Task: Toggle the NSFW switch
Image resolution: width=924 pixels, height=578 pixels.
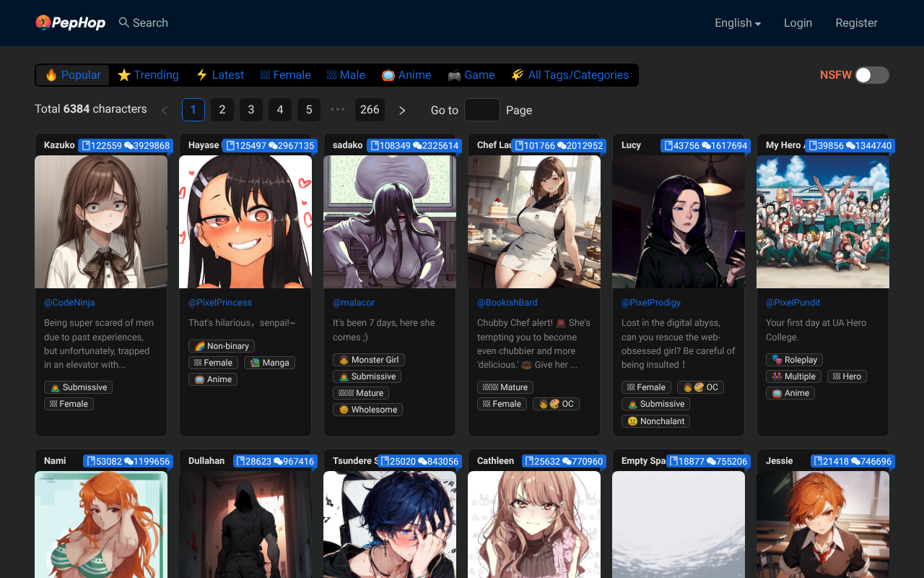Action: point(871,75)
